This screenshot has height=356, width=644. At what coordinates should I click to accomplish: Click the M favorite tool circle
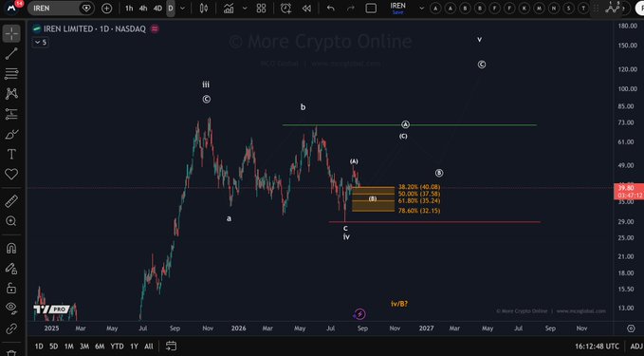pyautogui.click(x=539, y=9)
